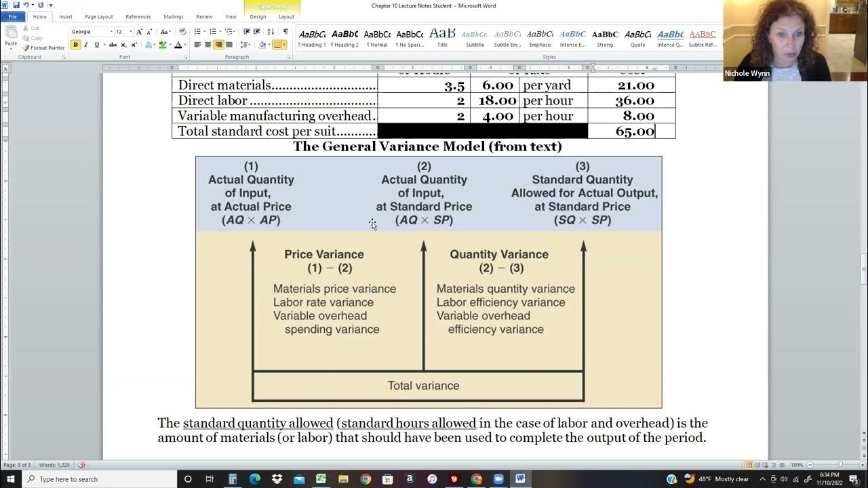Expand the Font dialog launcher
The image size is (868, 488).
click(185, 58)
